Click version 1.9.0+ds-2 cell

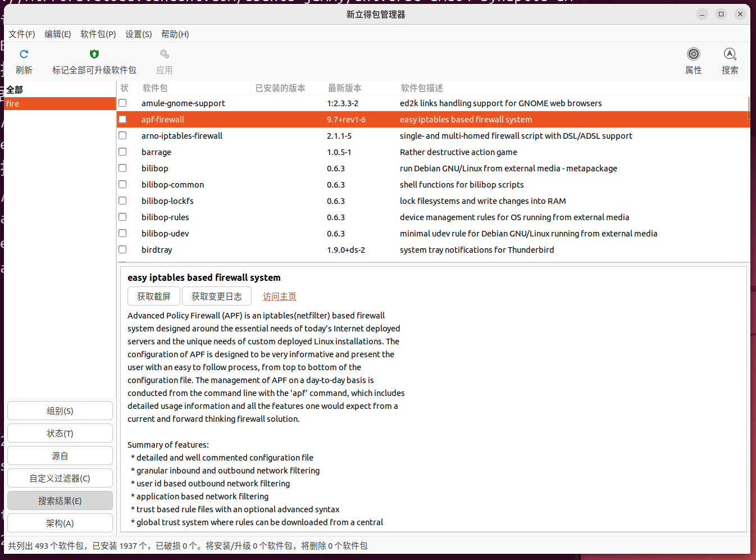pos(346,250)
